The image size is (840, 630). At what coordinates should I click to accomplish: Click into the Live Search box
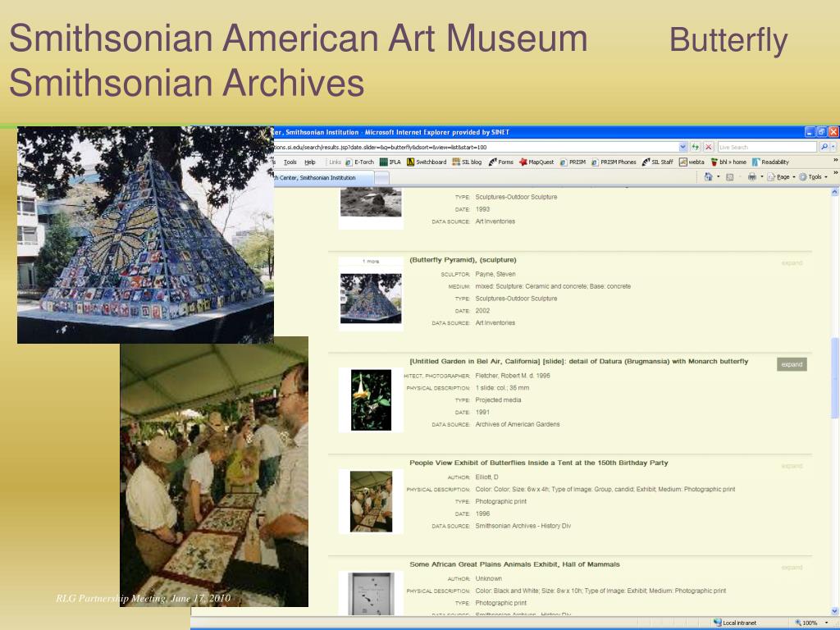click(x=767, y=147)
